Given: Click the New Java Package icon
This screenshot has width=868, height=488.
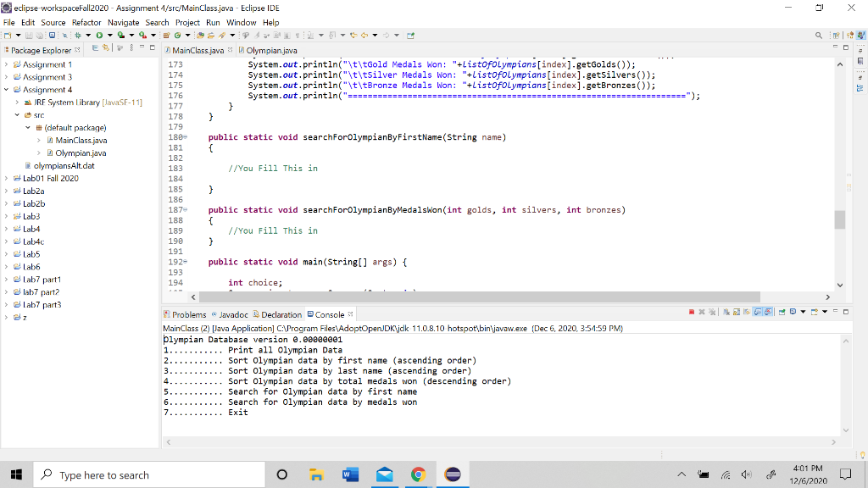Looking at the screenshot, I should pyautogui.click(x=166, y=36).
